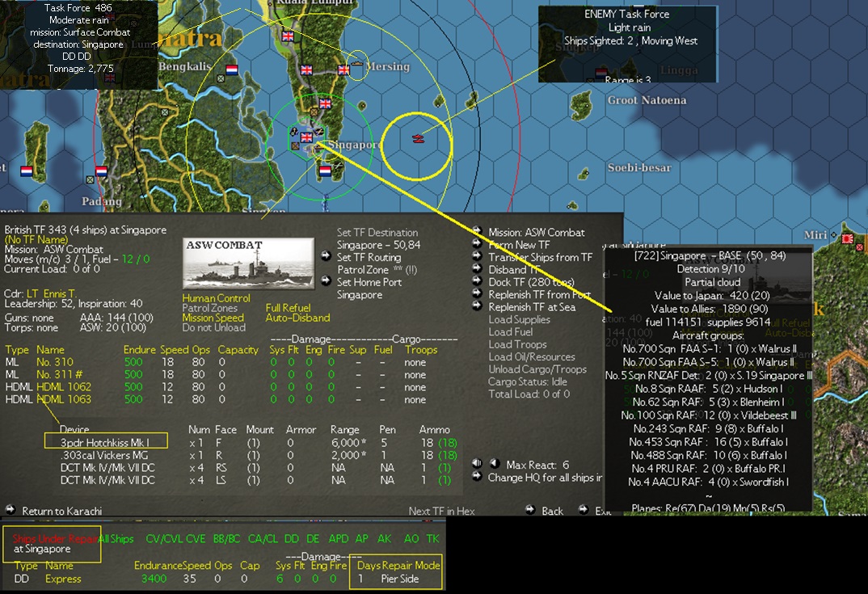
Task: Click the British flag base at Singapore
Action: point(306,137)
